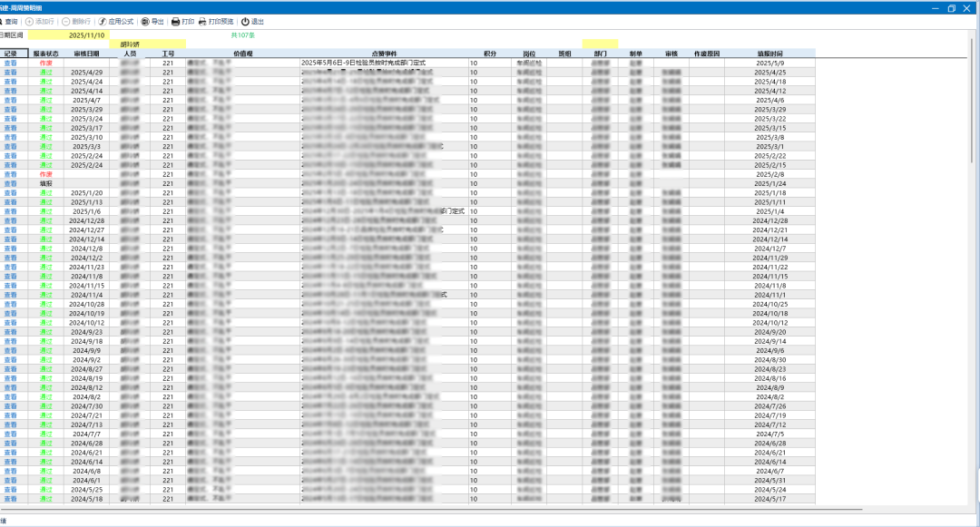Select the 报表状态 column header

pyautogui.click(x=45, y=54)
